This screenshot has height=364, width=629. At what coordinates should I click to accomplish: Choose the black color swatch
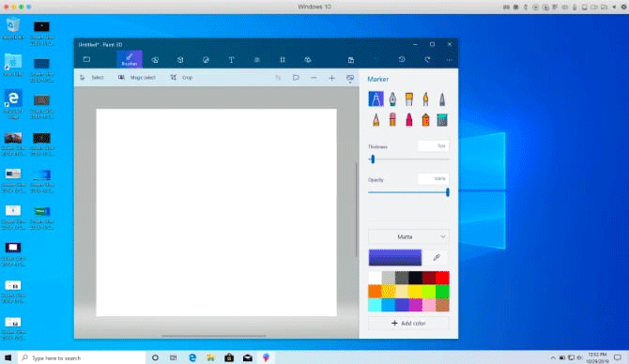pyautogui.click(x=415, y=278)
